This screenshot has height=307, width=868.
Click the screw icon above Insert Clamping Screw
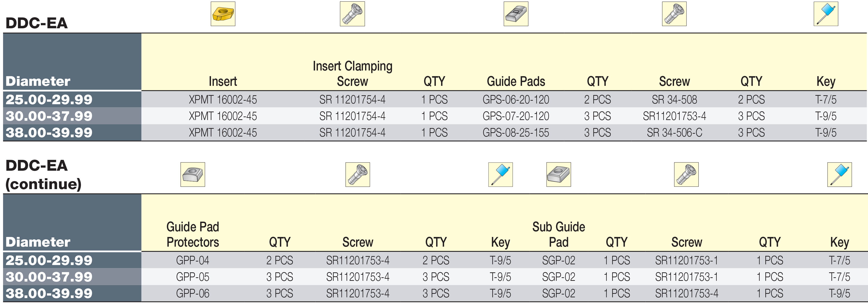click(352, 14)
